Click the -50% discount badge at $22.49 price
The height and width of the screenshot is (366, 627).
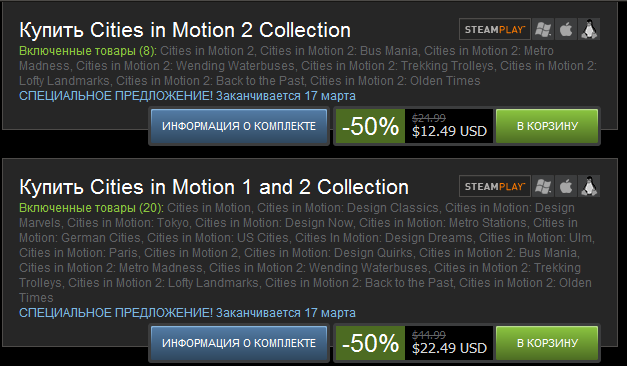(x=370, y=343)
